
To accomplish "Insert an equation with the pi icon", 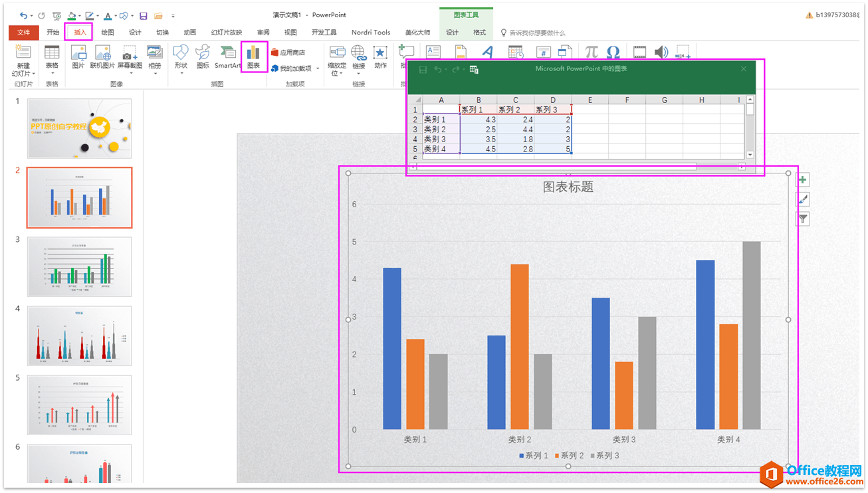I will click(x=591, y=52).
